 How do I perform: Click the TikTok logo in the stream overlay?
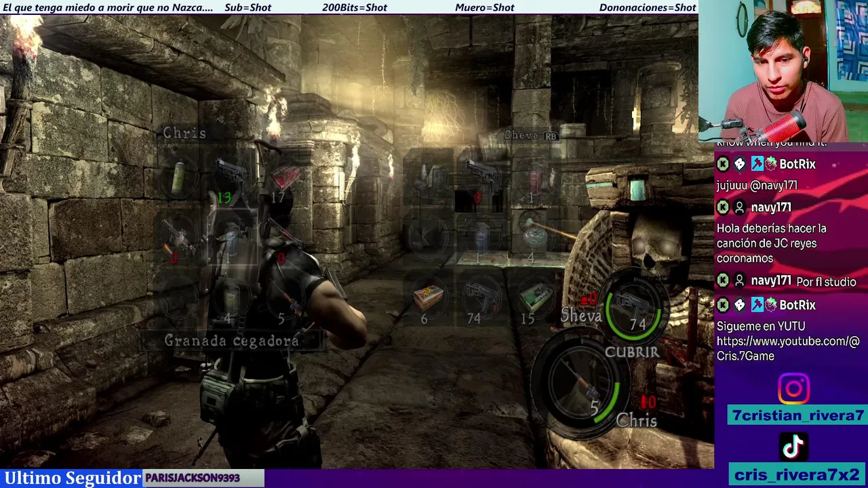[x=793, y=447]
